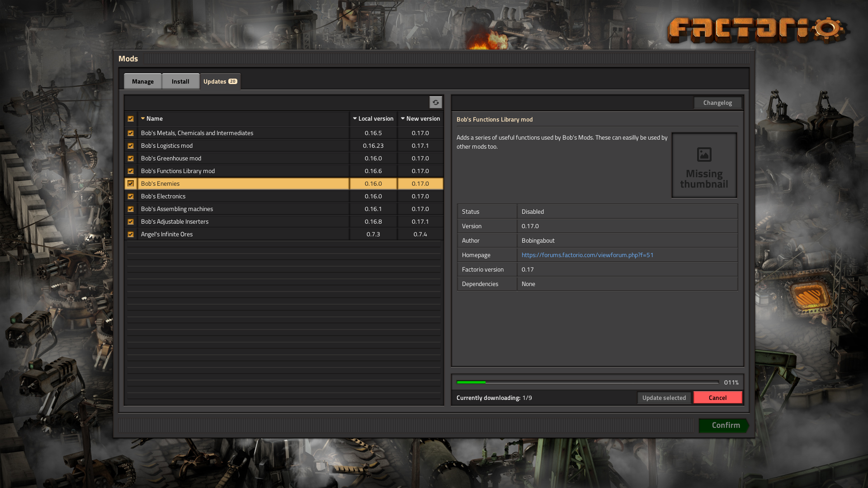868x488 pixels.
Task: Cancel the mod download
Action: click(x=717, y=398)
